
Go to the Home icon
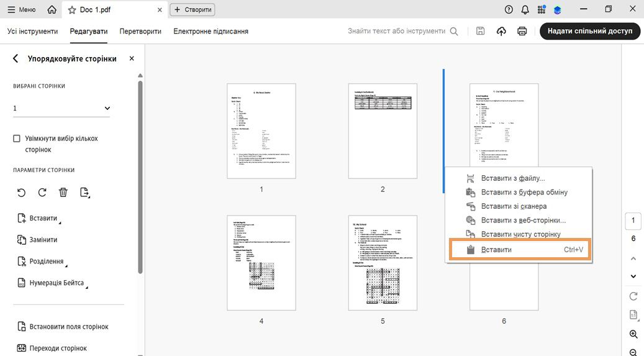point(52,9)
